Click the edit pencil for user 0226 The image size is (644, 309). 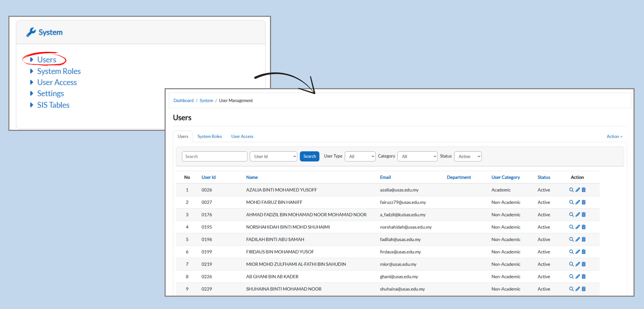coord(578,276)
